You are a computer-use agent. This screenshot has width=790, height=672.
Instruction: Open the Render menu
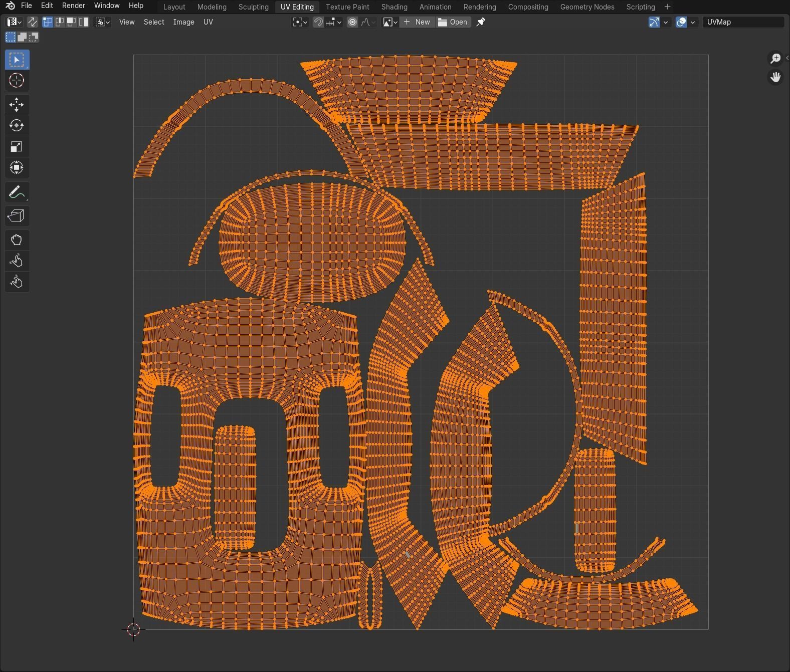pyautogui.click(x=73, y=6)
